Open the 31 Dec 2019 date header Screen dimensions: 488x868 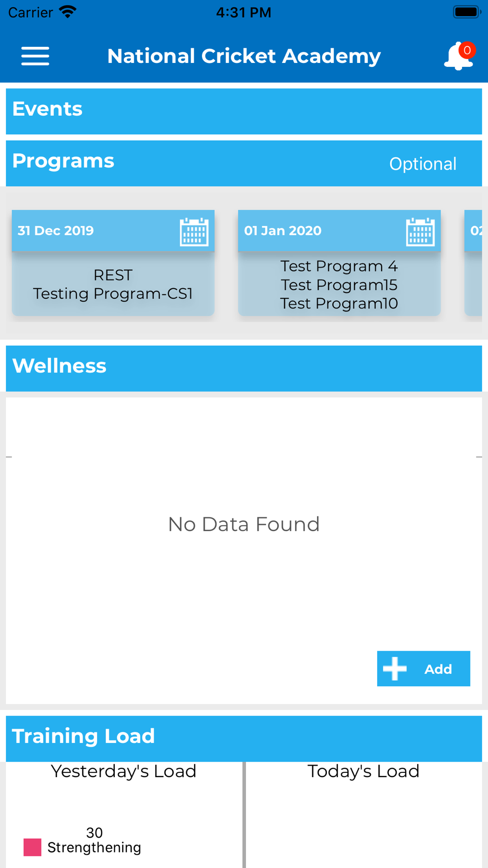click(113, 231)
